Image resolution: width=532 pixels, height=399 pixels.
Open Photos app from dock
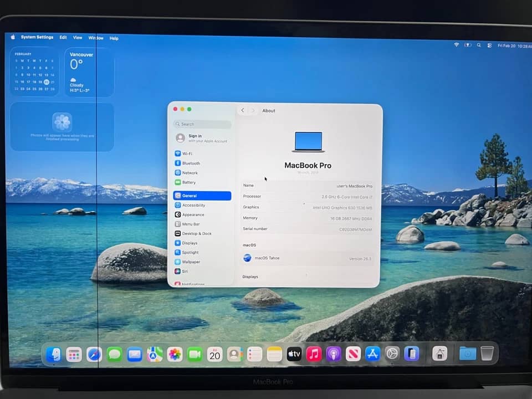tap(175, 355)
